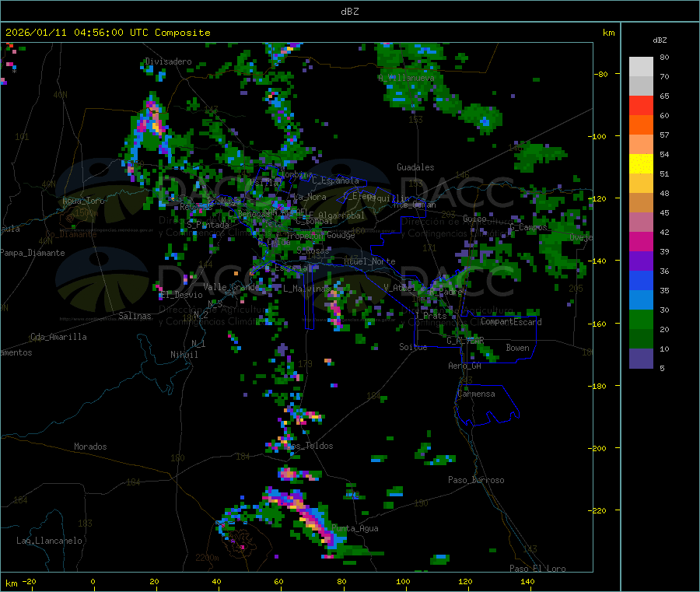Click the -160 tick on the vertical axis
700x592 pixels.
597,324
